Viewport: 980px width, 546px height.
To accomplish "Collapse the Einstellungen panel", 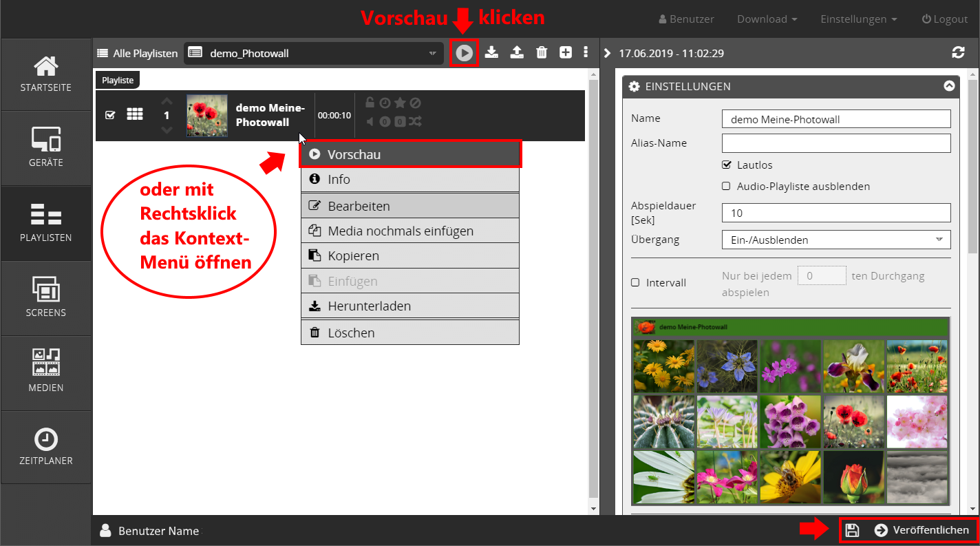I will [949, 87].
